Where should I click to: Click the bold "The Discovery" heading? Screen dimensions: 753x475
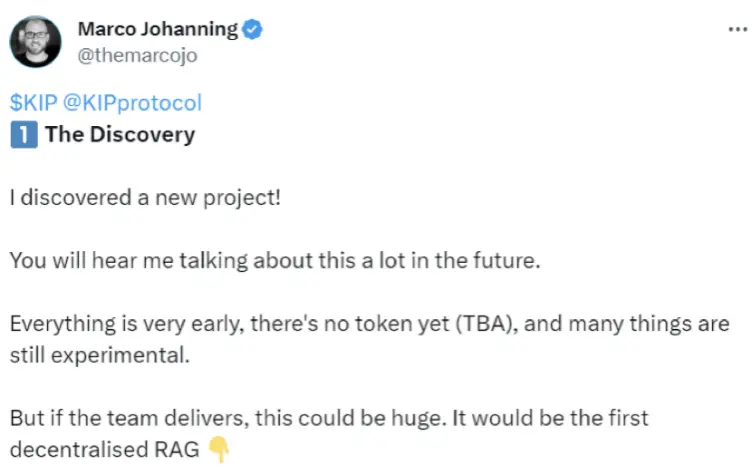point(120,134)
